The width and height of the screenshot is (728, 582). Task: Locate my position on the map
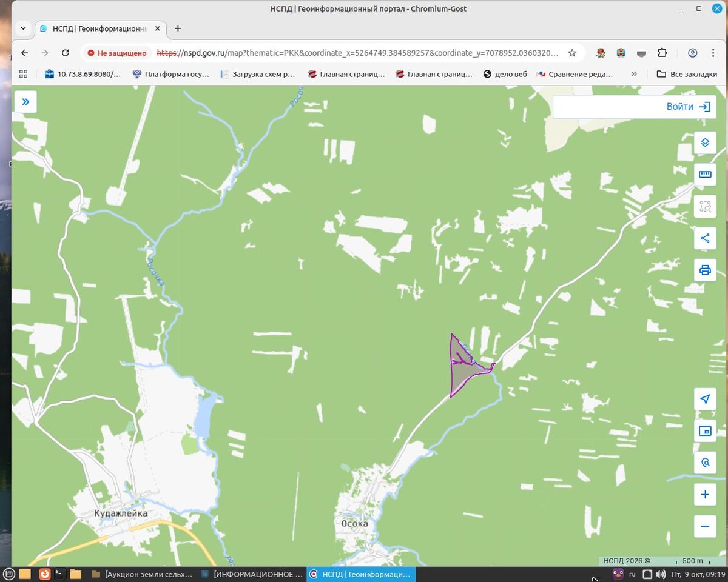click(705, 399)
